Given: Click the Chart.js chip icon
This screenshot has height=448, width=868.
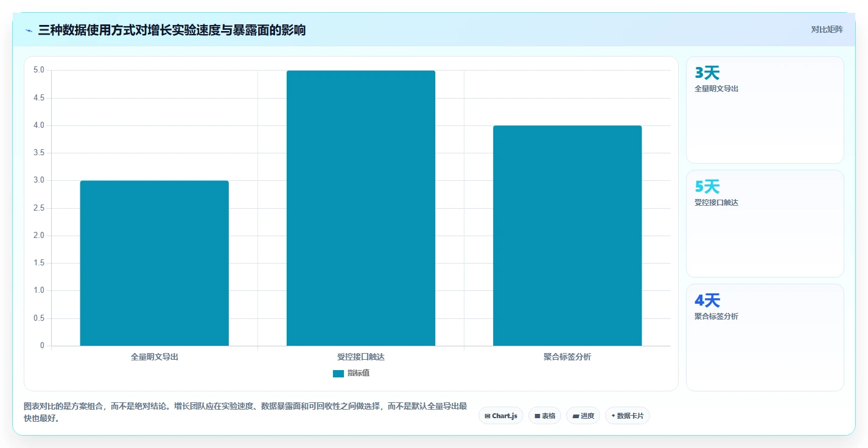Looking at the screenshot, I should 488,416.
